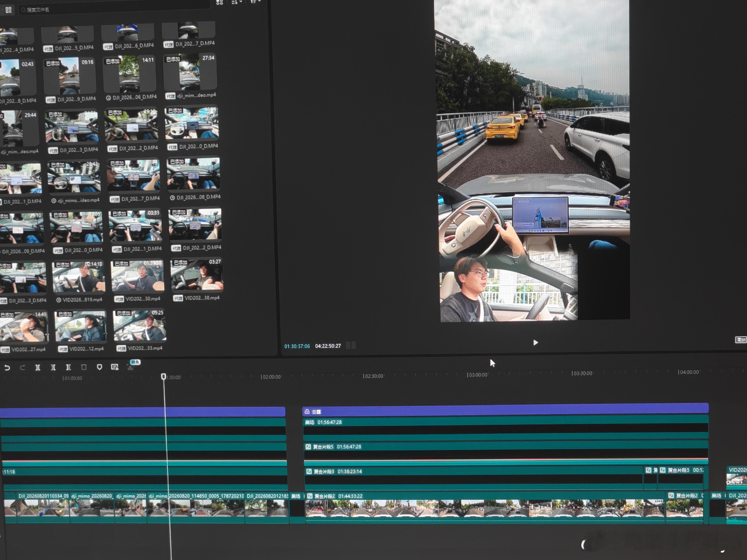The width and height of the screenshot is (747, 560).
Task: Click the 代理 proxy badge of DJI_202...6_D.MP4
Action: [108, 47]
